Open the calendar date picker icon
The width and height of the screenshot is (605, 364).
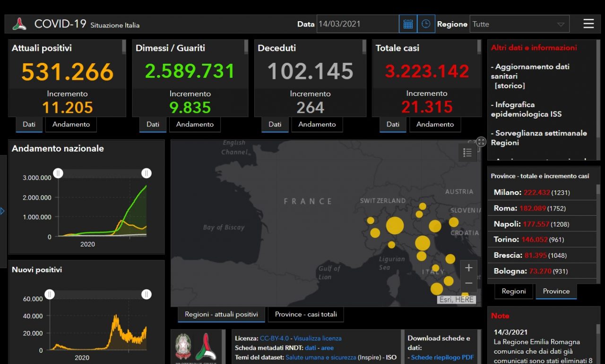pyautogui.click(x=408, y=24)
